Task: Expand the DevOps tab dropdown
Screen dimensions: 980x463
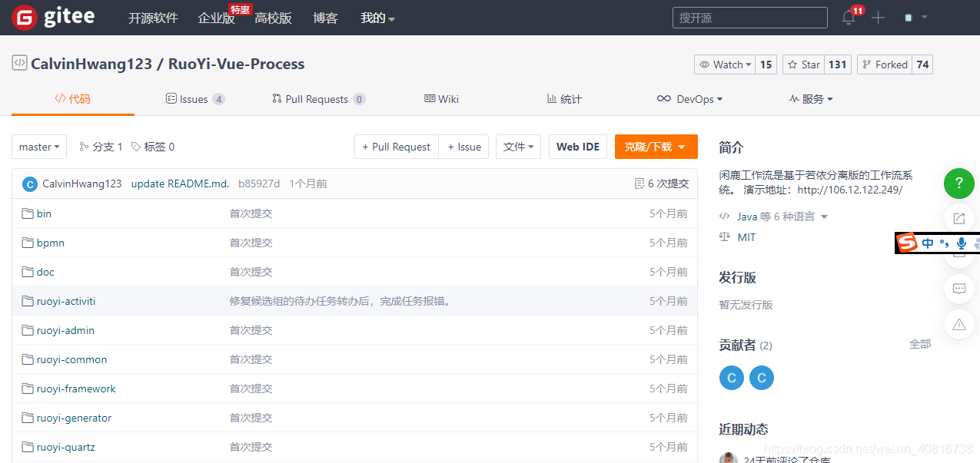Action: [689, 99]
